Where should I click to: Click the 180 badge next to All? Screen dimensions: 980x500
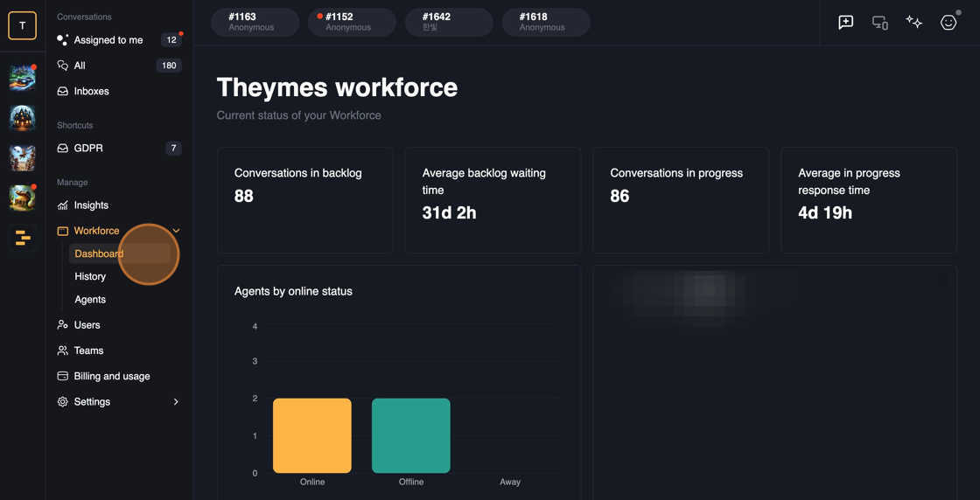tap(169, 66)
